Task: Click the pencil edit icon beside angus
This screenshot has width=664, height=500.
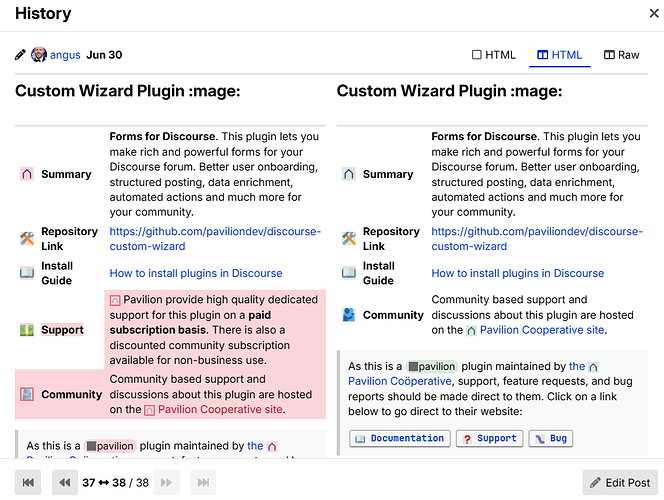Action: pos(20,55)
